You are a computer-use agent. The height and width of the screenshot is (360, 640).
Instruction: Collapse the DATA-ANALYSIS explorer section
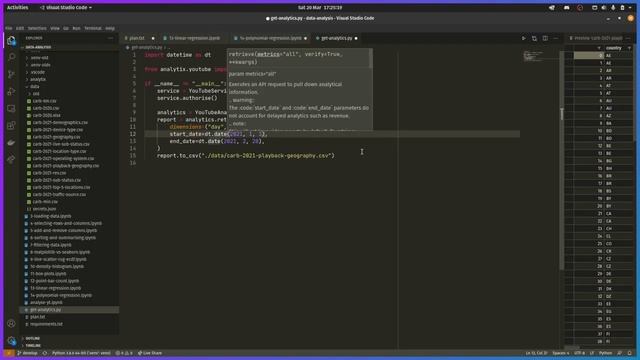tap(37, 47)
